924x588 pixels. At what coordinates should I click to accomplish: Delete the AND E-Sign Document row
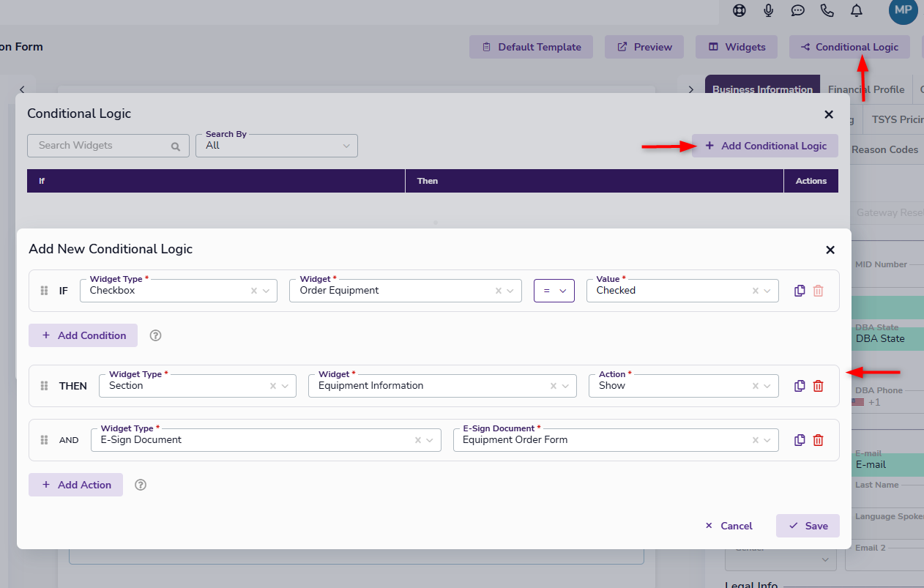tap(819, 440)
